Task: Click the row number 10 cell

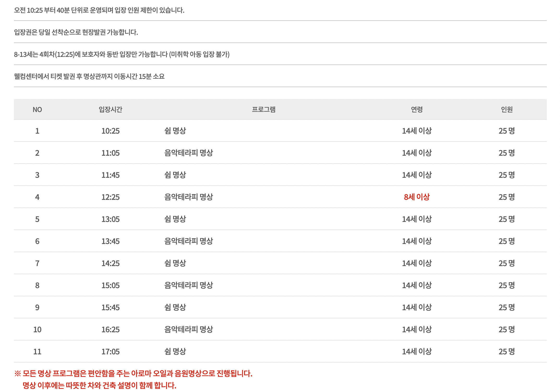Action: (x=37, y=329)
